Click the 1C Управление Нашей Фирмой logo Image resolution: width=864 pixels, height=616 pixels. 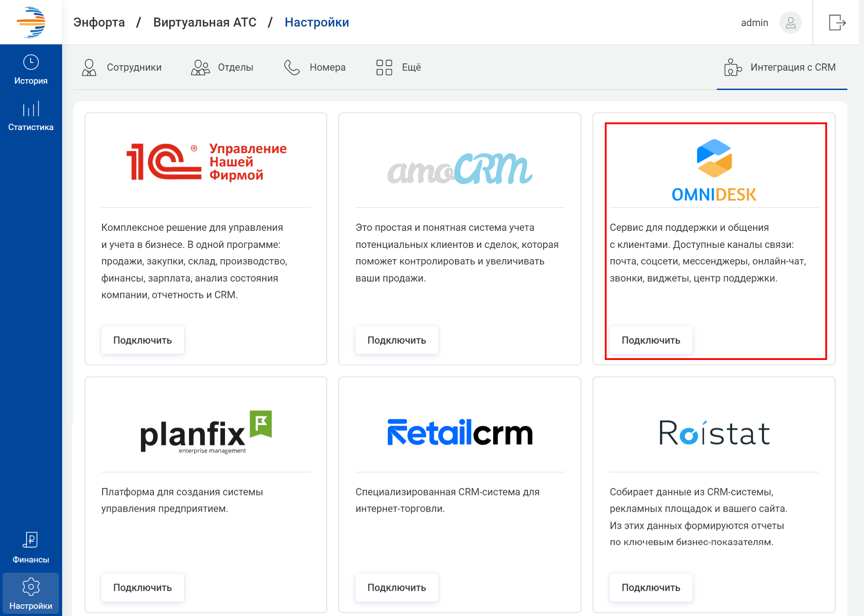pos(206,162)
